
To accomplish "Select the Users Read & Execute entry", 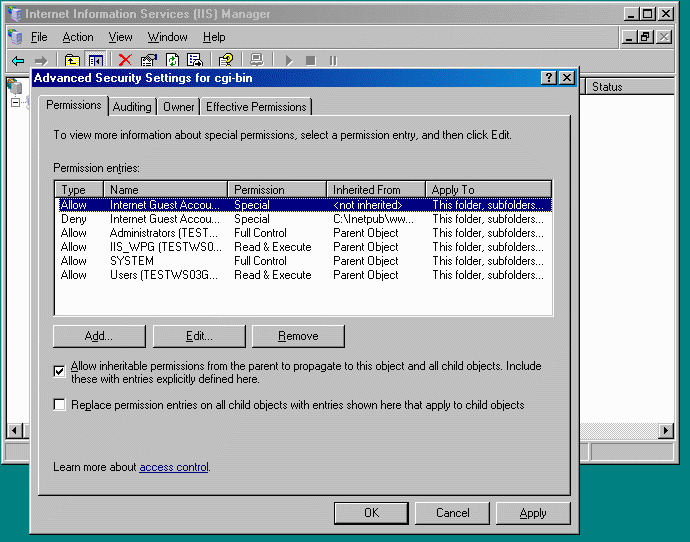I will [x=305, y=275].
